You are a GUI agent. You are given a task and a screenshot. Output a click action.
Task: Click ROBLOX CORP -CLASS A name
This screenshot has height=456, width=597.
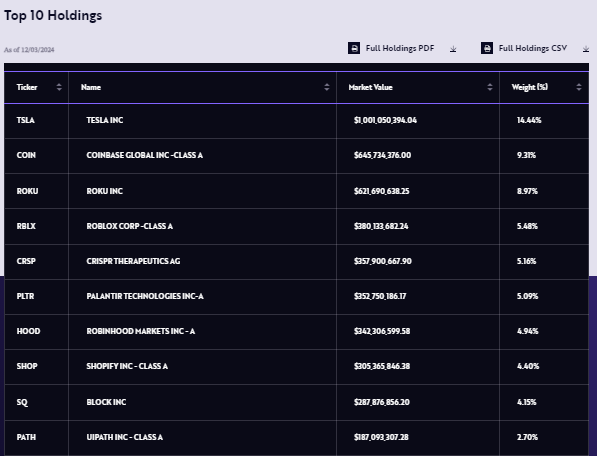[x=129, y=226]
